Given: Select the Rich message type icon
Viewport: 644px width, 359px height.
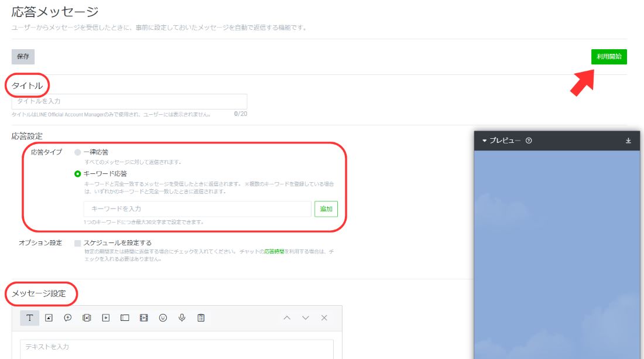Looking at the screenshot, I should click(x=125, y=318).
